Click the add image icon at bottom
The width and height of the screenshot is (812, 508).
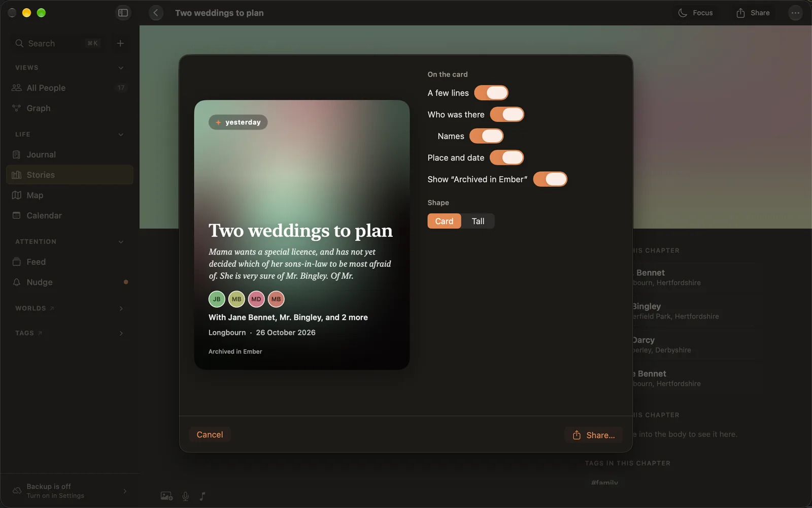point(166,496)
